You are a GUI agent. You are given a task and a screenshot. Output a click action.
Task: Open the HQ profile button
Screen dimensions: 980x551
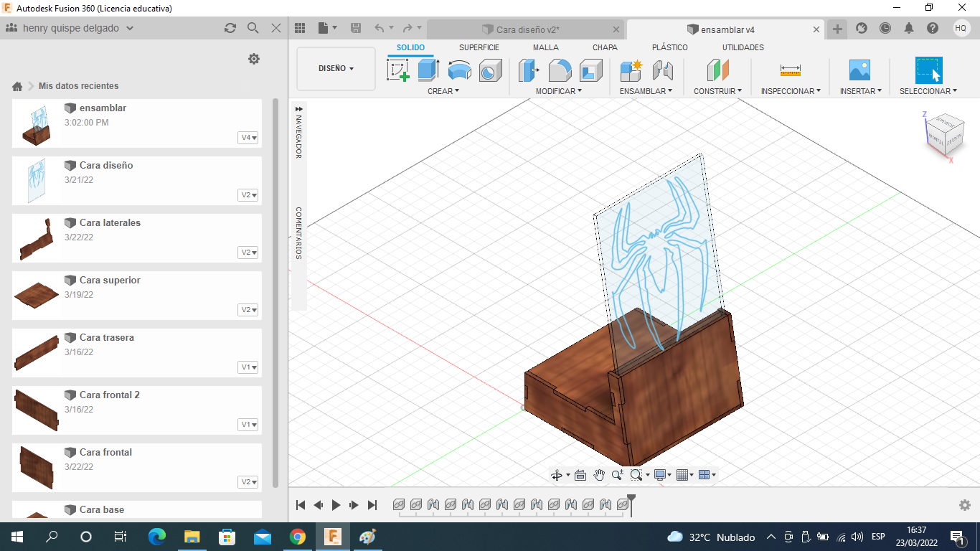tap(961, 28)
